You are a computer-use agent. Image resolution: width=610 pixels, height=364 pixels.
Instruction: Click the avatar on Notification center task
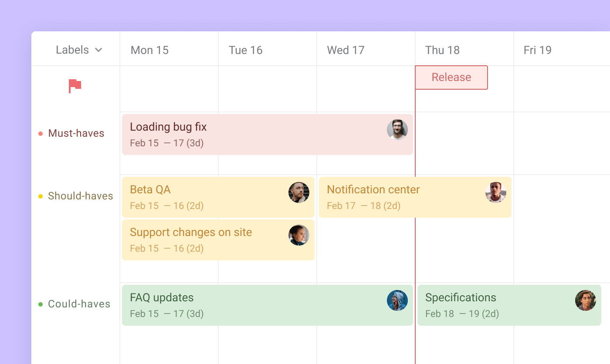(x=496, y=192)
